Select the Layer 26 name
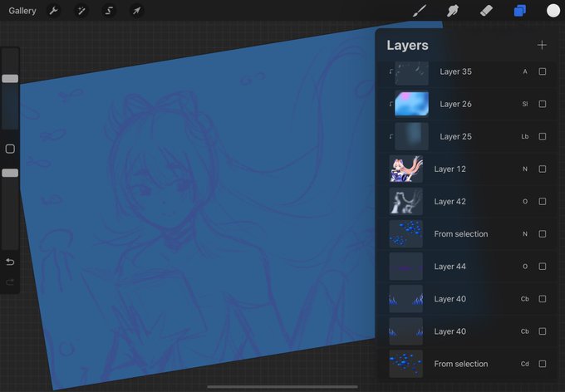 tap(455, 104)
